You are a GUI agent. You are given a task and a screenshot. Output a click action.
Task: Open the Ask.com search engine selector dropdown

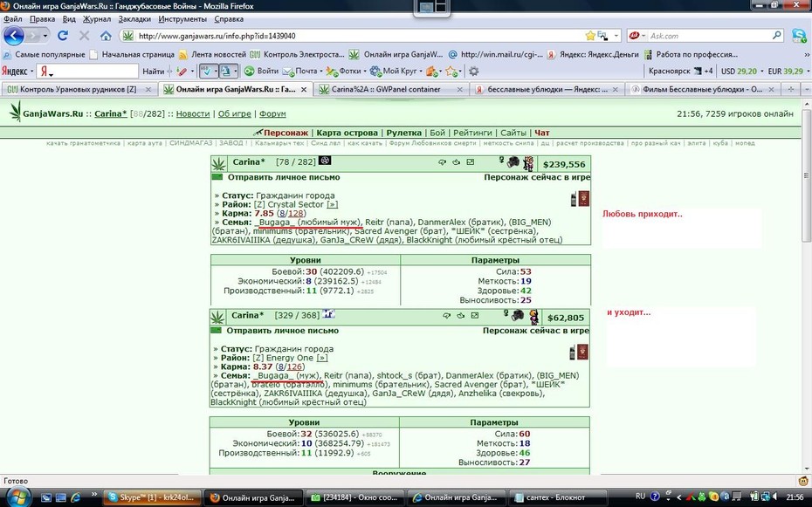pos(643,36)
